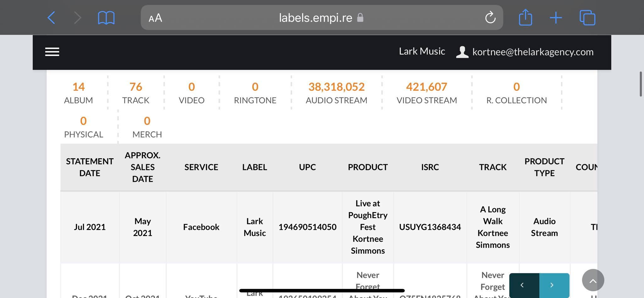The image size is (644, 298).
Task: Sort by the Service column header
Action: 201,167
